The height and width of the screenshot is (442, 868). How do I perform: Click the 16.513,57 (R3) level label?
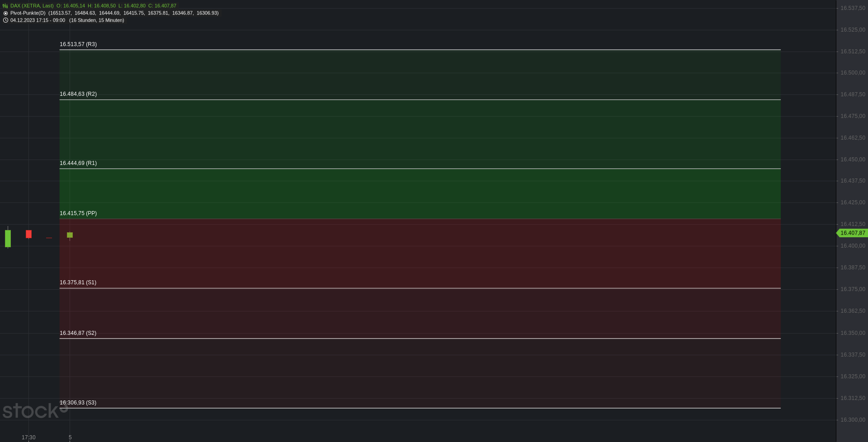(x=78, y=44)
